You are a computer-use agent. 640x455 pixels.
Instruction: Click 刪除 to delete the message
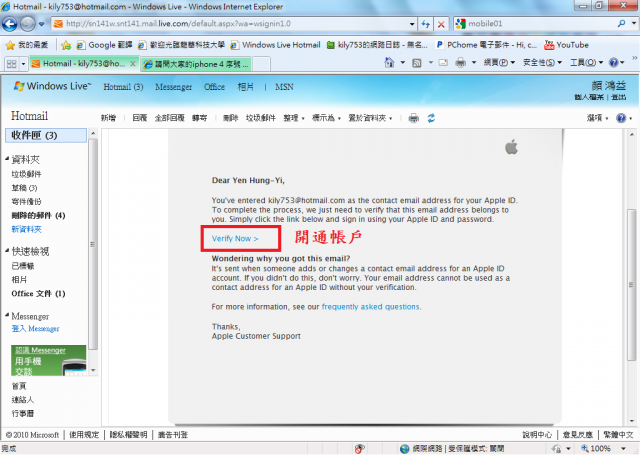[x=230, y=118]
